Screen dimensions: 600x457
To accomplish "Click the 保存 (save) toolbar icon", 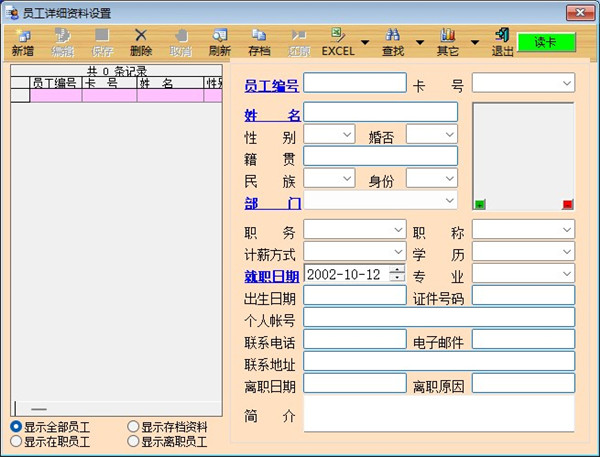I will coord(102,35).
